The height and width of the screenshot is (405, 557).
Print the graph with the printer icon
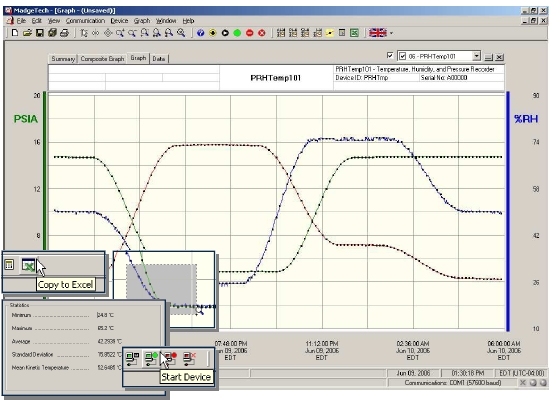pyautogui.click(x=64, y=33)
